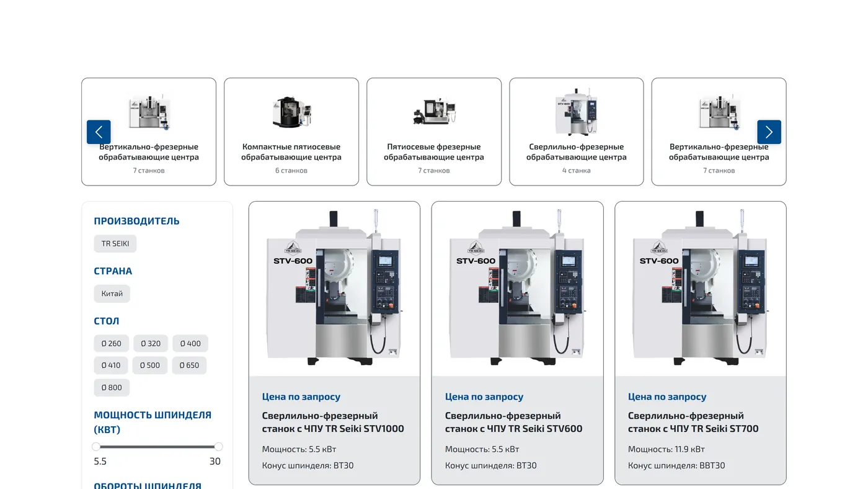The height and width of the screenshot is (489, 868).
Task: Click the product image of the ST700 card
Action: pyautogui.click(x=701, y=289)
